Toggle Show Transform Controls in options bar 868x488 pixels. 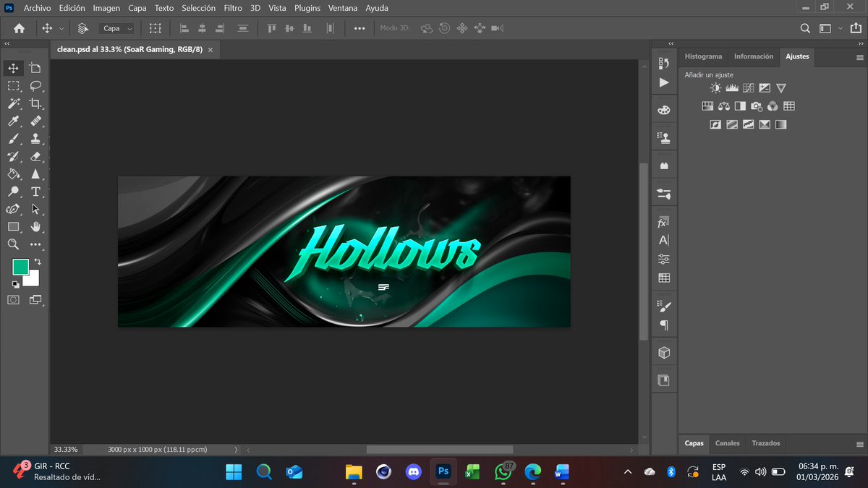pyautogui.click(x=155, y=28)
